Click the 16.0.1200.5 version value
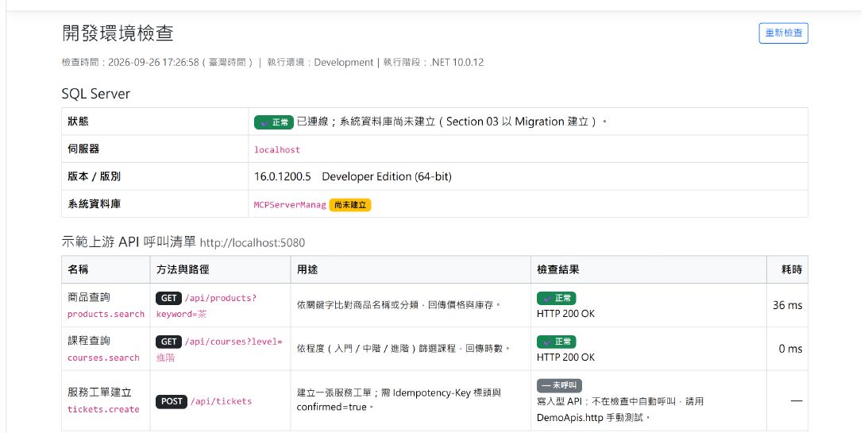 click(283, 176)
